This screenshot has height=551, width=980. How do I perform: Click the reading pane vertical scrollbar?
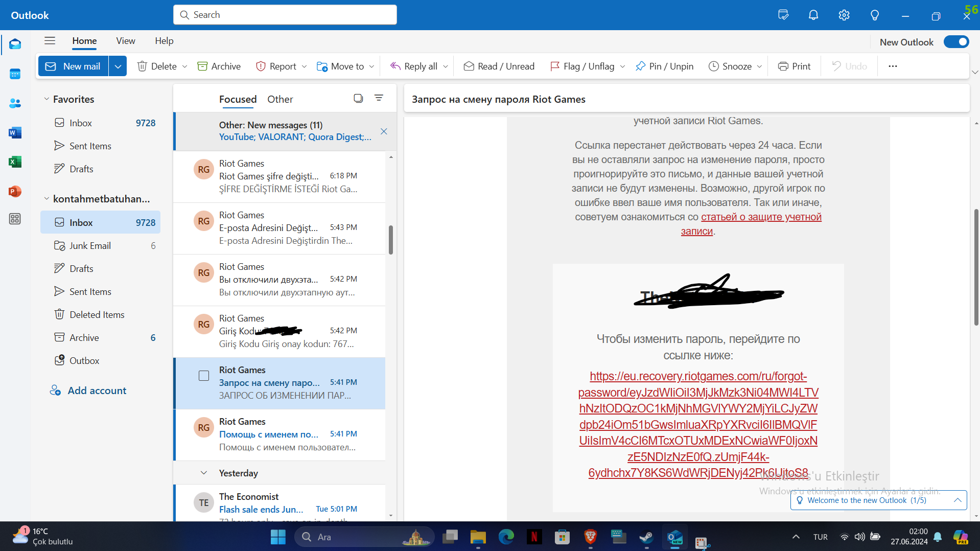[x=976, y=267]
